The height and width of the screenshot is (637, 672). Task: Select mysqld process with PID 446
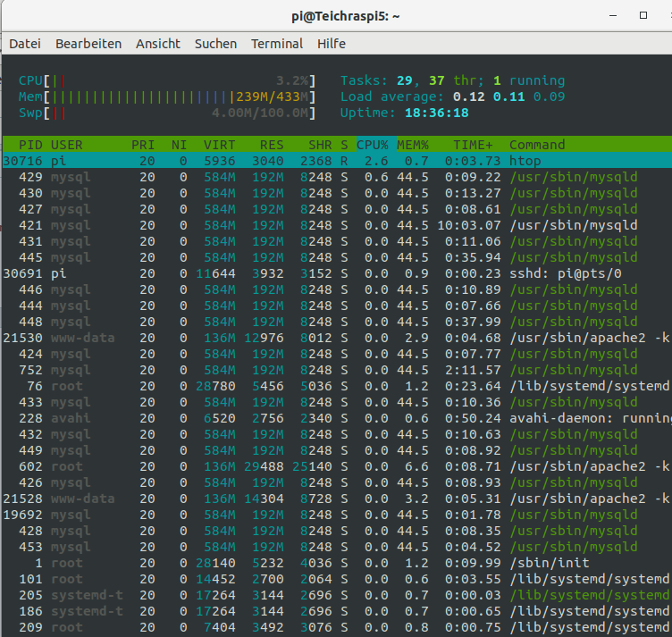pyautogui.click(x=337, y=289)
